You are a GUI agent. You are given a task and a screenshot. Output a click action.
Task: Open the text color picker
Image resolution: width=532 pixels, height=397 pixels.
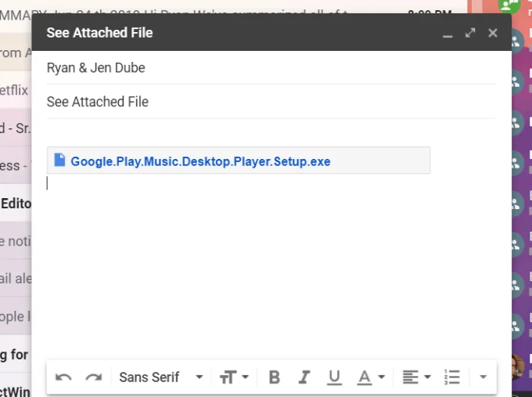tap(371, 377)
